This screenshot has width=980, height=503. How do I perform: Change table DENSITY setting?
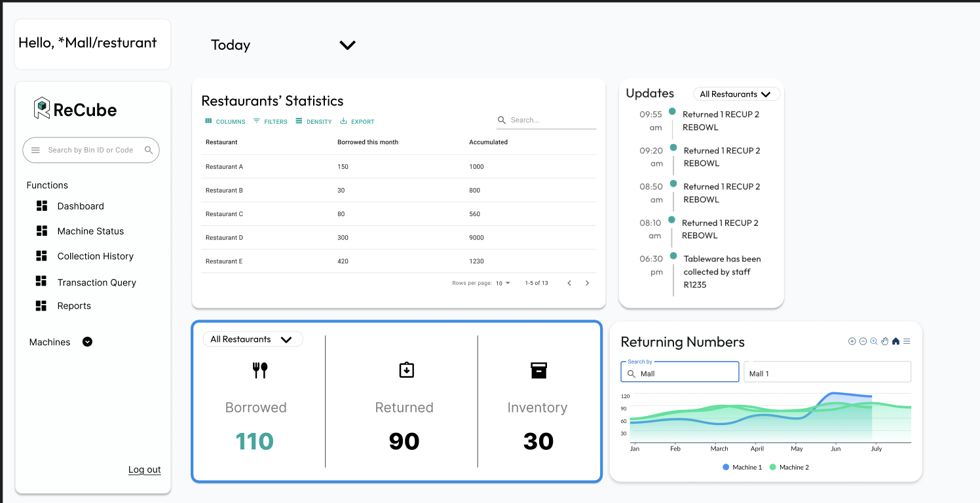(314, 121)
